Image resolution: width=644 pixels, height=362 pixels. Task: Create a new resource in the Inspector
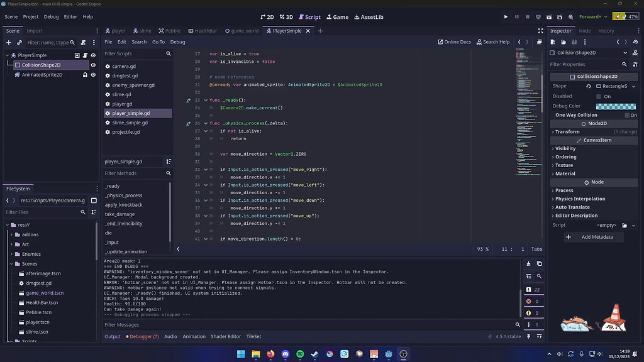(553, 42)
